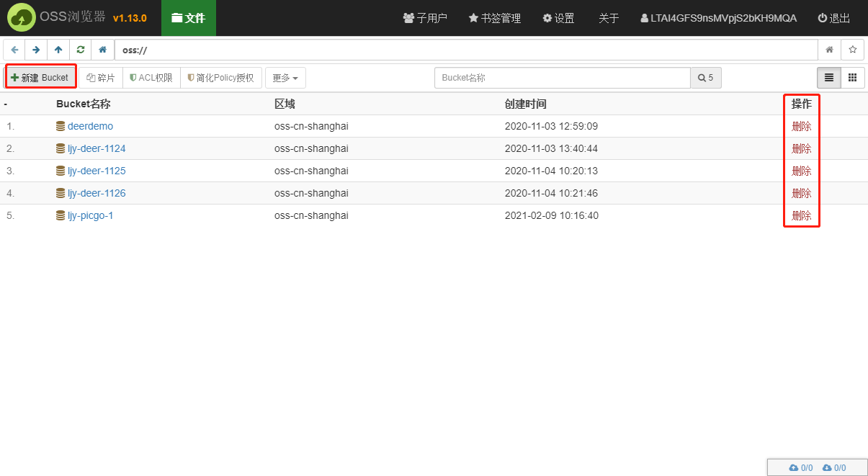Open the ljy-picgo-1 bucket
868x476 pixels.
[90, 215]
